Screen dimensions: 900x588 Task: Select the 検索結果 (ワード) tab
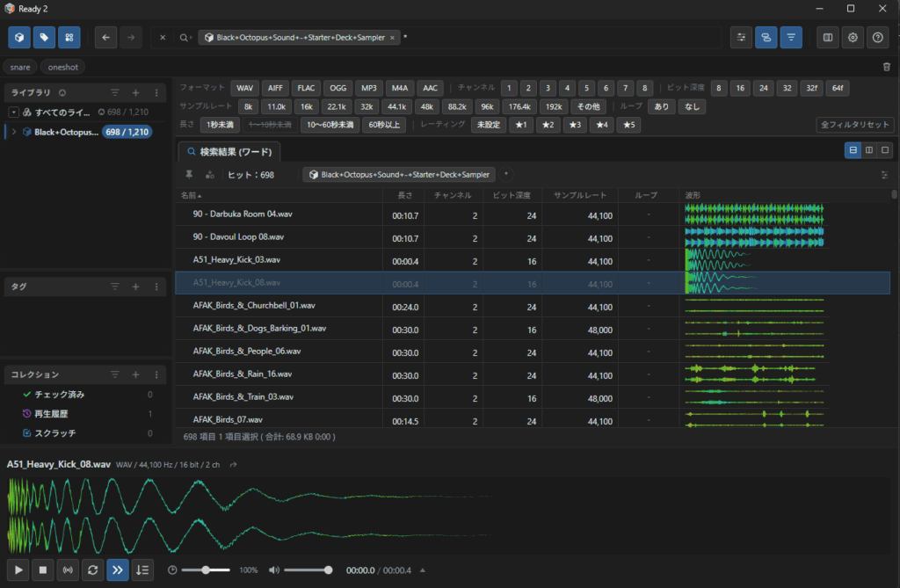(229, 151)
